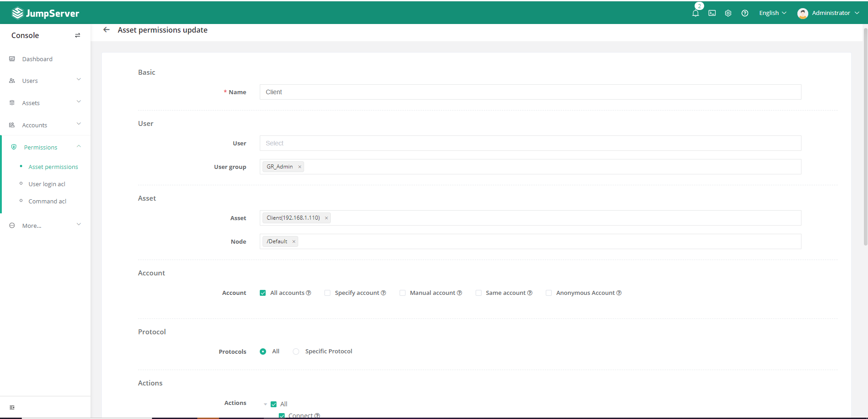Click the back arrow beside page title
Viewport: 868px width, 419px height.
tap(106, 30)
